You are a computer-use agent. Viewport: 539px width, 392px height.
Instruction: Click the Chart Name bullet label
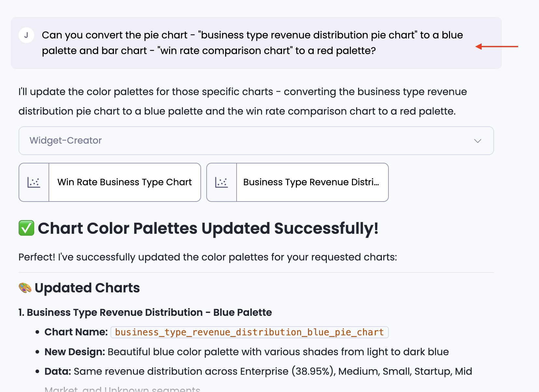tap(76, 332)
